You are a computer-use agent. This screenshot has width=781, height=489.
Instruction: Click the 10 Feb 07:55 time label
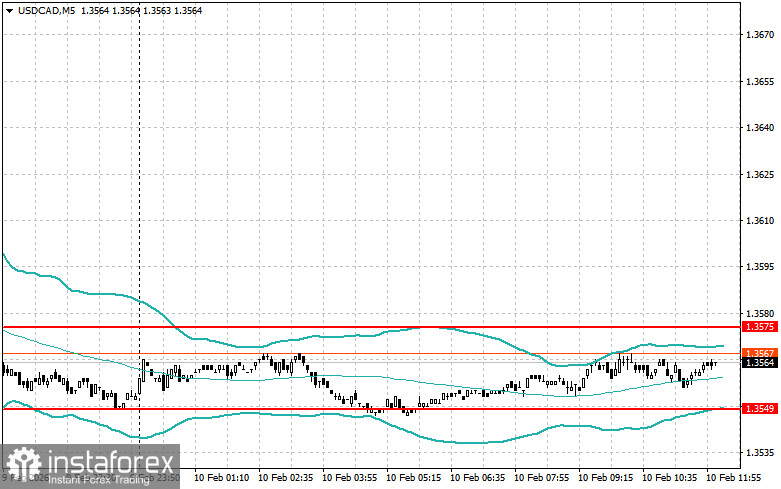541,478
